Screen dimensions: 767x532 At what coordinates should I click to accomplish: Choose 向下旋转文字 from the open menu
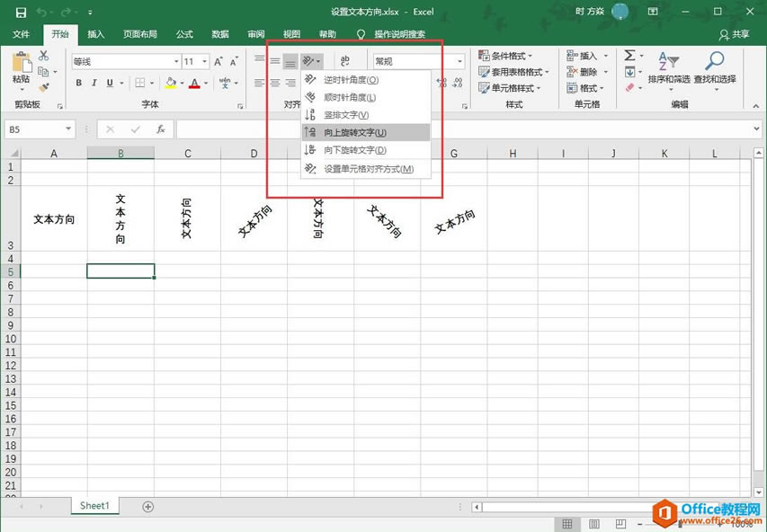click(x=352, y=150)
